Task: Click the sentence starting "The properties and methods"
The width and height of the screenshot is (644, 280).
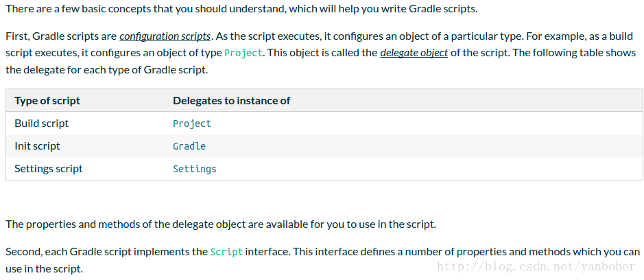Action: [x=220, y=224]
